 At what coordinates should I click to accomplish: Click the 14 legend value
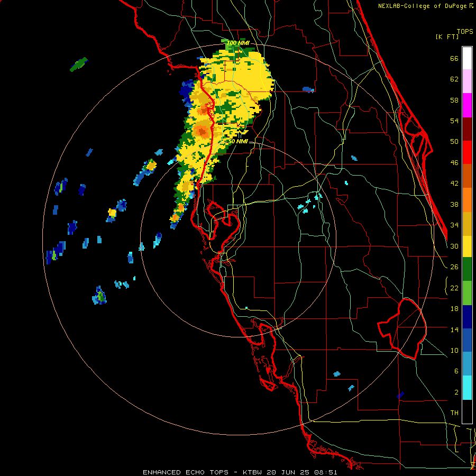(454, 329)
